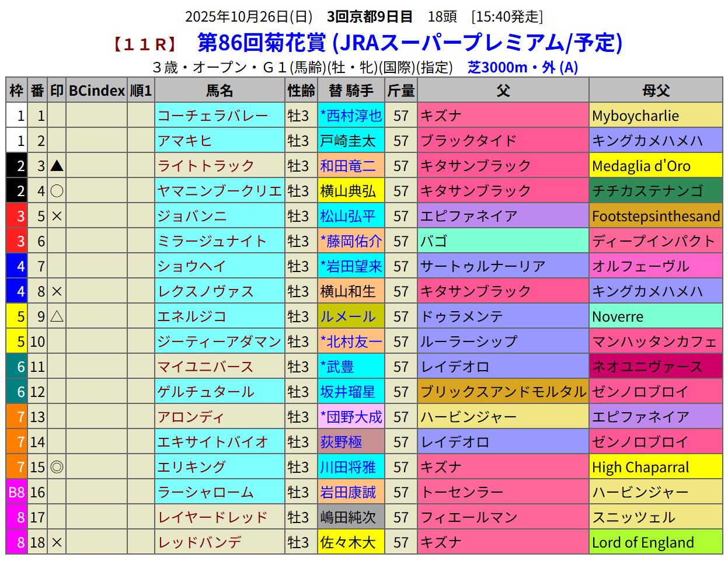Viewport: 728px width, 561px height.
Task: Open jockey link ルメール
Action: click(x=348, y=316)
